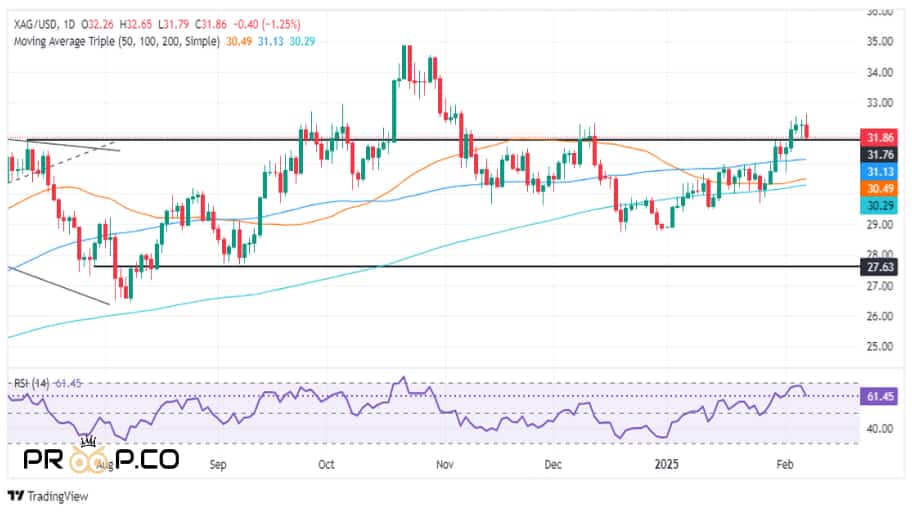
Task: Click the 2025 label on time axis
Action: 667,464
